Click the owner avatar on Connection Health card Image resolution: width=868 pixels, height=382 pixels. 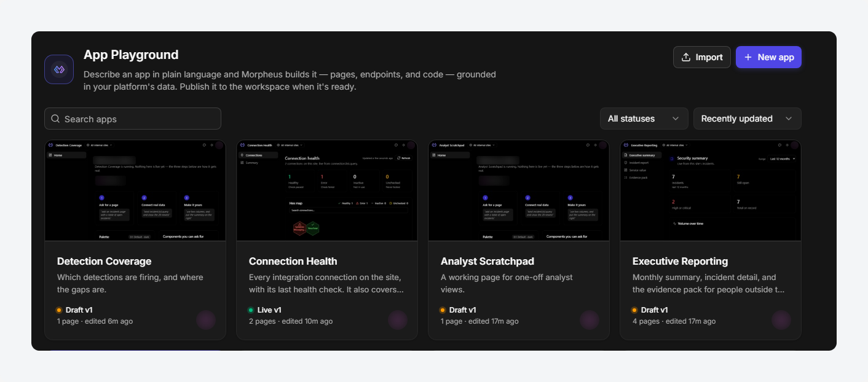pyautogui.click(x=398, y=320)
